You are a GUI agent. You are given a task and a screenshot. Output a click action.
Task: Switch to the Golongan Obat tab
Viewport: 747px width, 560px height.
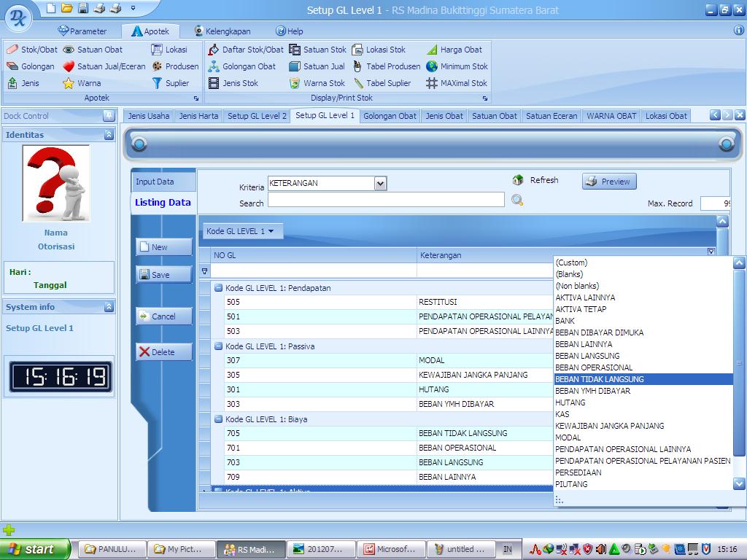pyautogui.click(x=390, y=116)
